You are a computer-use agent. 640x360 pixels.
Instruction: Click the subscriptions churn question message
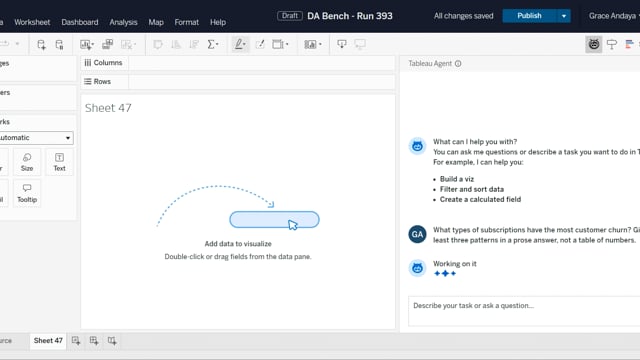536,235
